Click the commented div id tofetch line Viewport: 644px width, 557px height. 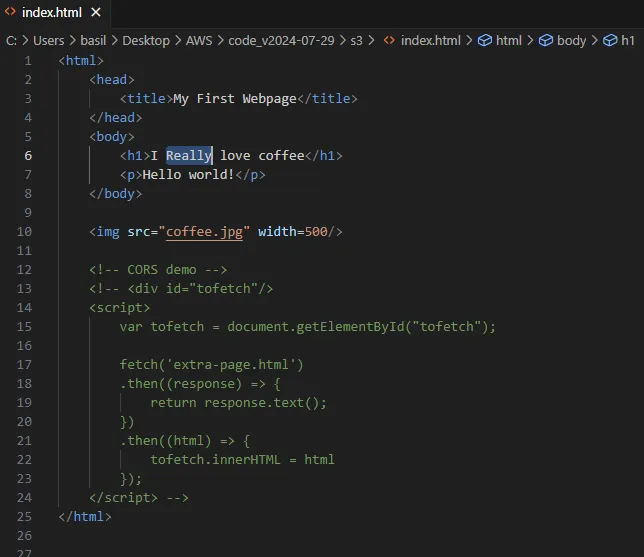pyautogui.click(x=181, y=288)
